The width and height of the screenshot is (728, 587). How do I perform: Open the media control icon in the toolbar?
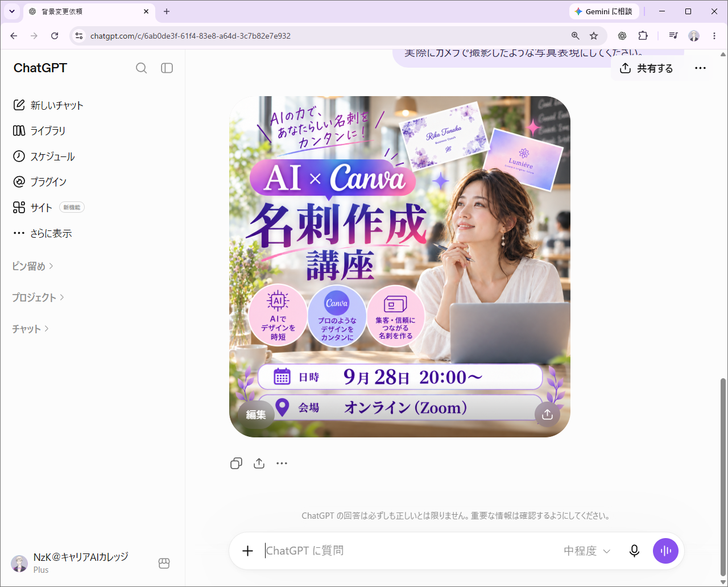(673, 36)
